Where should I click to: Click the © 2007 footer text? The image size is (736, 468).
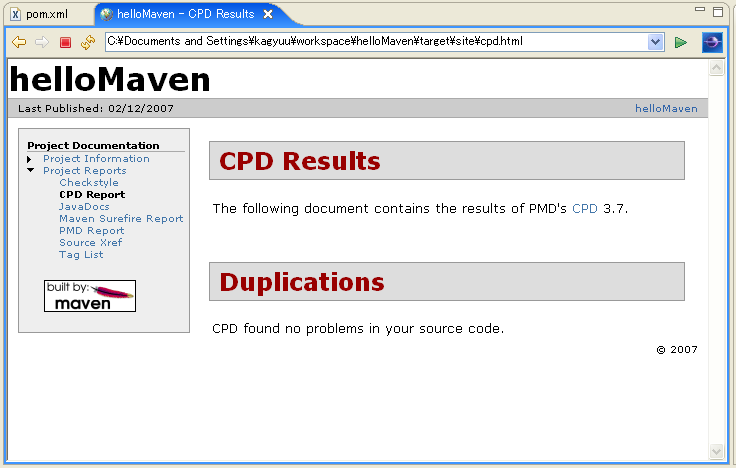(x=677, y=349)
